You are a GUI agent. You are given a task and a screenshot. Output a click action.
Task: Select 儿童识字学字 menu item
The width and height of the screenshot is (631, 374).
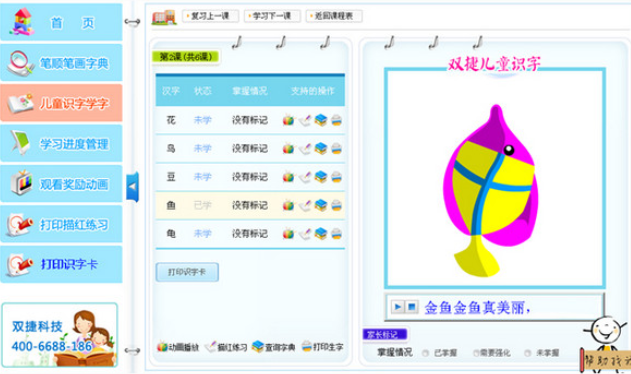(x=61, y=103)
